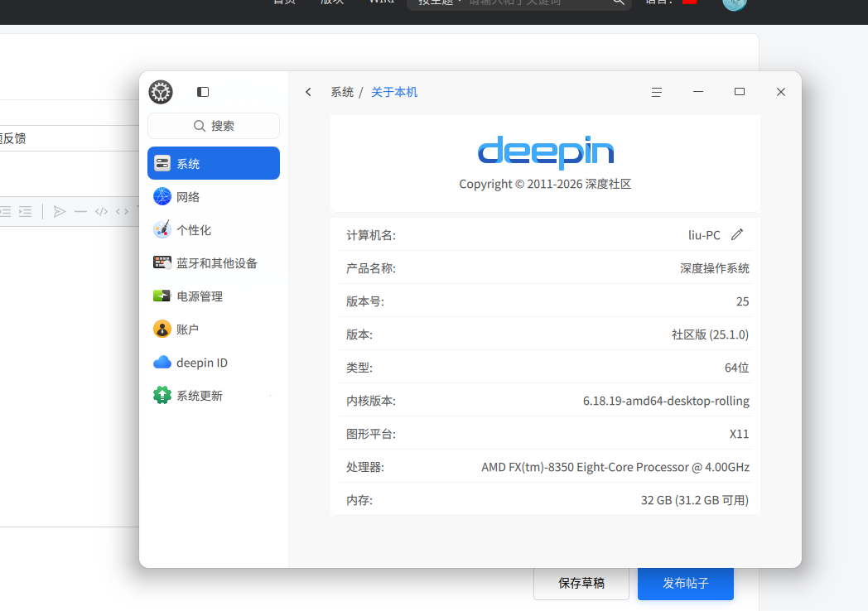Click the 关于本机 breadcrumb
Image resolution: width=868 pixels, height=611 pixels.
pos(394,92)
